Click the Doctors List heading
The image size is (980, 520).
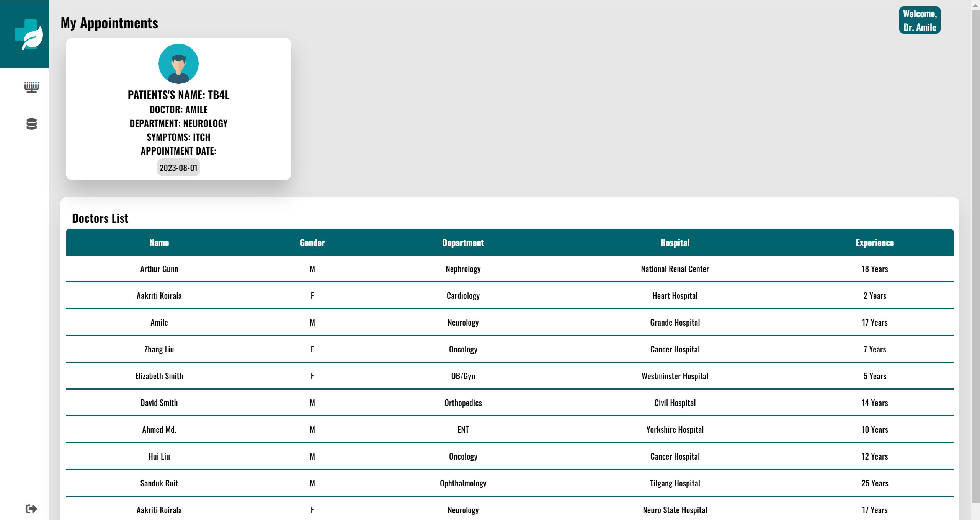coord(100,218)
